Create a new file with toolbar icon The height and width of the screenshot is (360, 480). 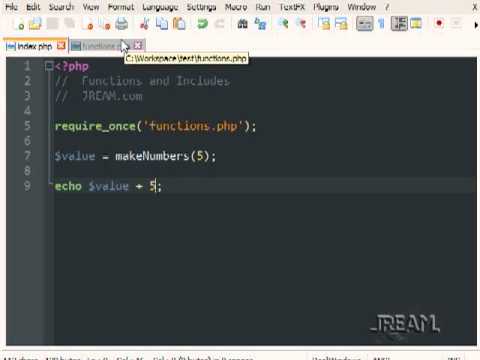click(x=18, y=24)
